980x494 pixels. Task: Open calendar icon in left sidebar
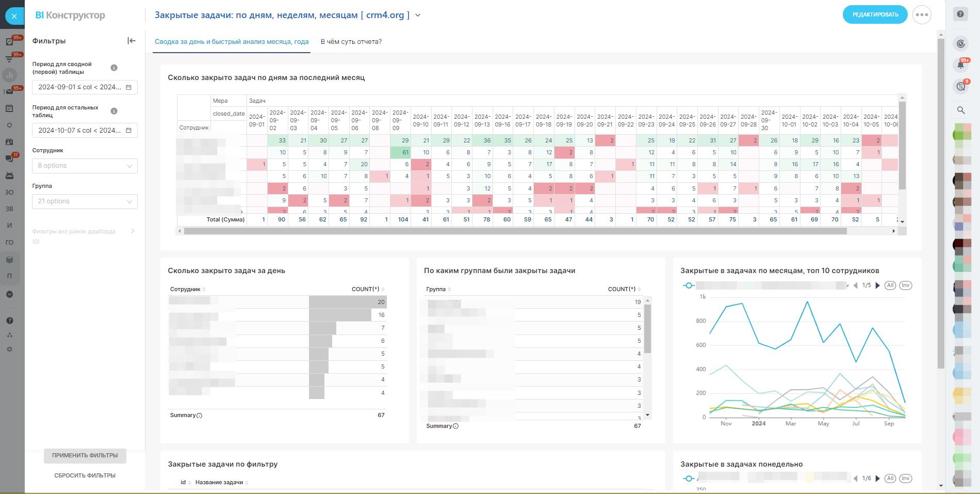(9, 108)
